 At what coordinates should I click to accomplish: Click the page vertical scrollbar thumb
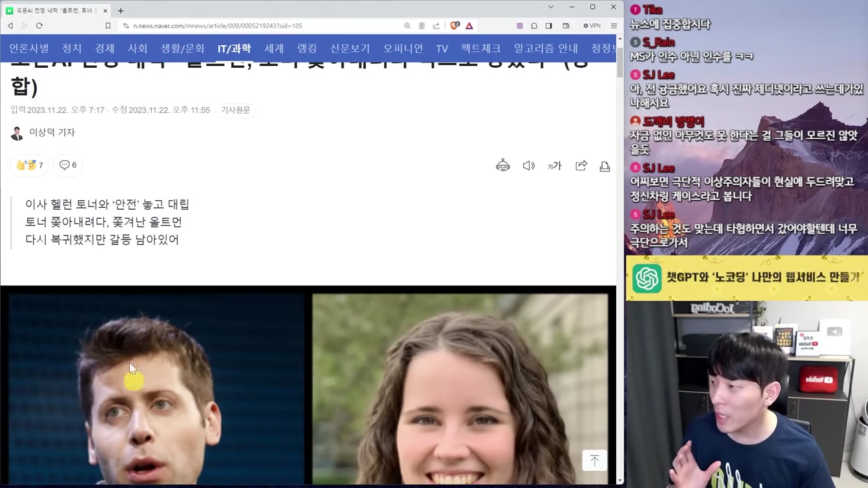tap(620, 63)
